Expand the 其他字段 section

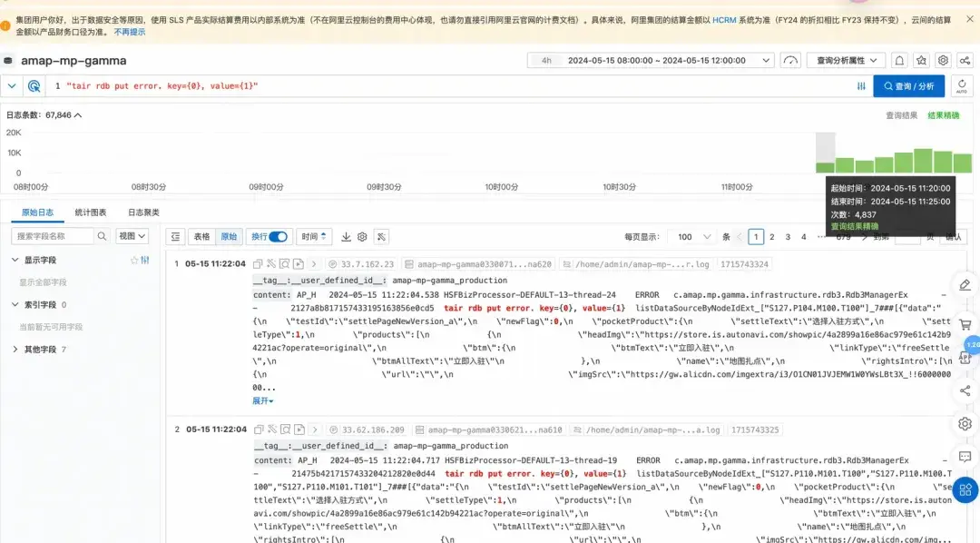tap(15, 350)
